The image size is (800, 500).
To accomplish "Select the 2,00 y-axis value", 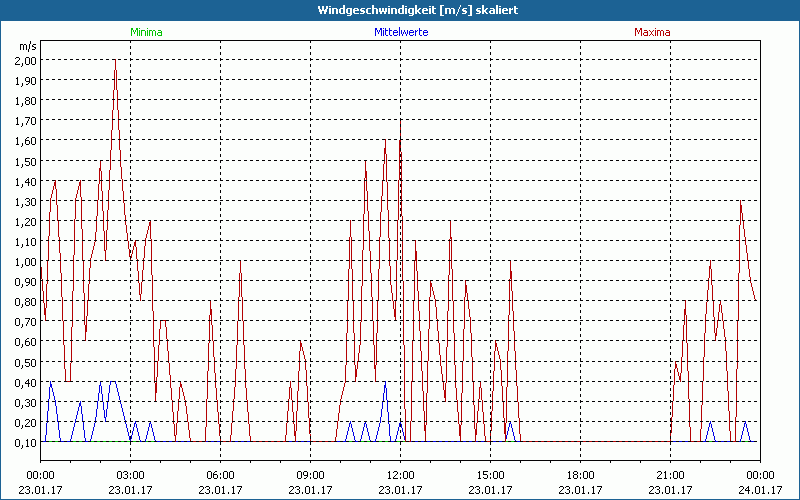I will coord(26,60).
